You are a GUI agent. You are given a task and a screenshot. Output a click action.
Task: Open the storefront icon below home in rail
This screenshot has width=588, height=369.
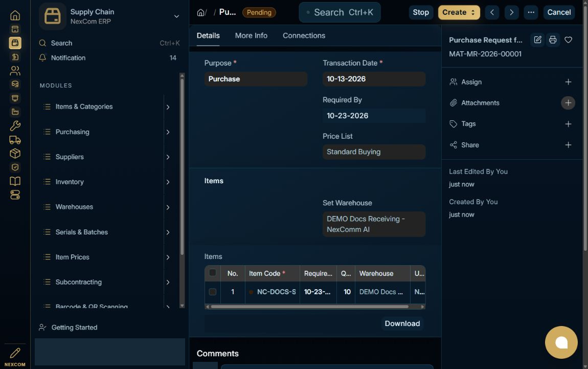pos(15,29)
